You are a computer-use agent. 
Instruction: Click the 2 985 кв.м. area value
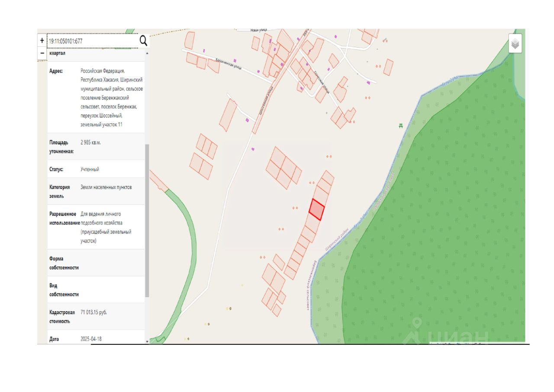pyautogui.click(x=90, y=142)
